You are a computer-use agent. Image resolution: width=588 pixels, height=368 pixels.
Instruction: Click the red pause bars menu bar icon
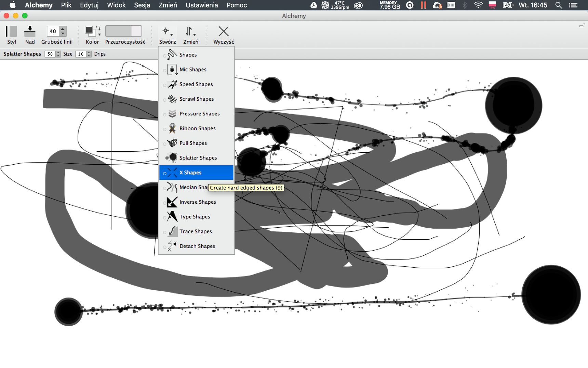424,5
